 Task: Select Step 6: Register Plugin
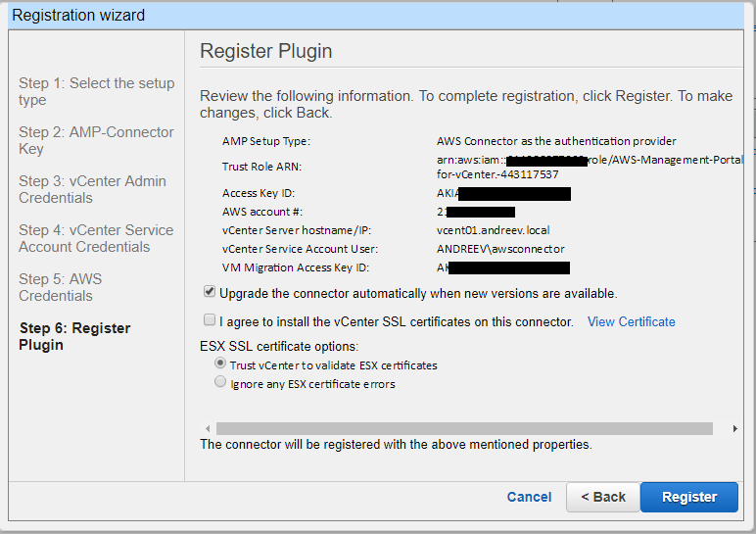click(74, 336)
